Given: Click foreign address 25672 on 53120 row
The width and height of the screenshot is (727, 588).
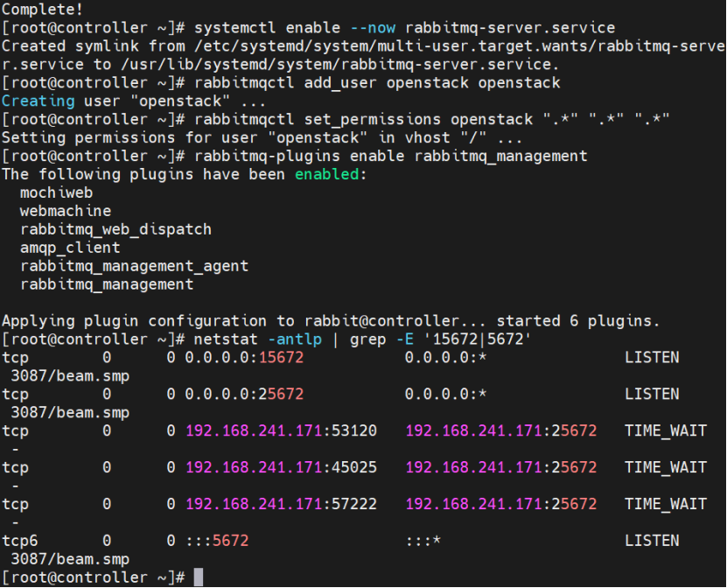Looking at the screenshot, I should coord(500,430).
